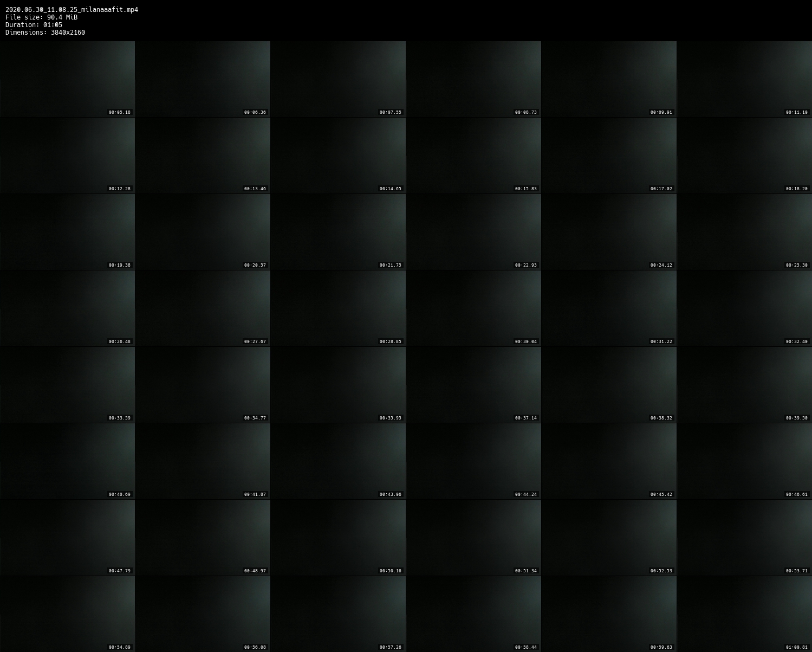The width and height of the screenshot is (812, 652).
Task: Open the thumbnail stamped 00:05.18
Action: click(67, 79)
